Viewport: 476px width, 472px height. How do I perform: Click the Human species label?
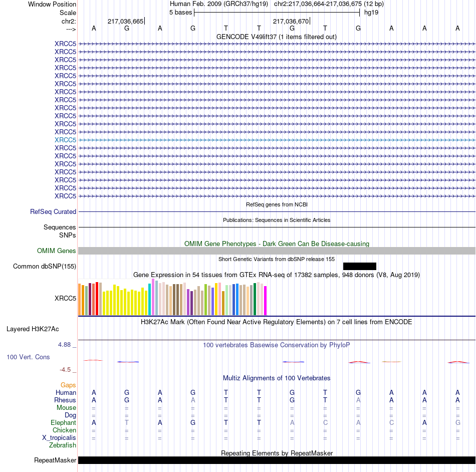[x=66, y=392]
